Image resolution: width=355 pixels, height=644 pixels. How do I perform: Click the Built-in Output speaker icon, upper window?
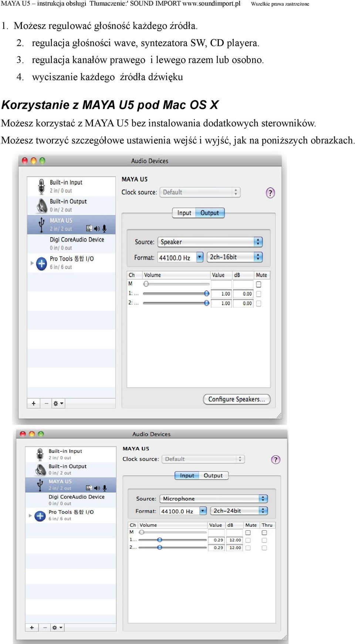pyautogui.click(x=42, y=206)
